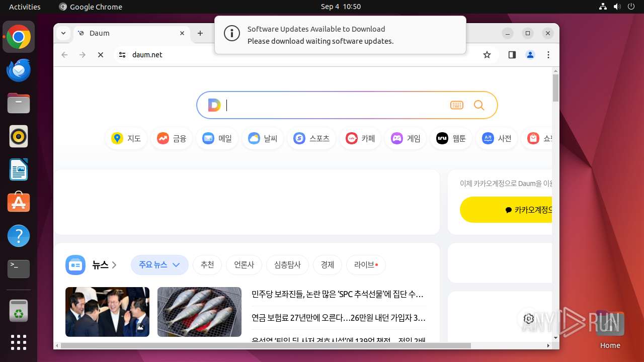Open the Daum 지도 map shortcut
The image size is (644, 362).
[126, 138]
